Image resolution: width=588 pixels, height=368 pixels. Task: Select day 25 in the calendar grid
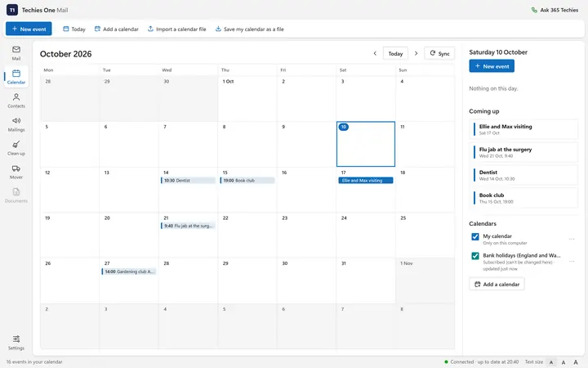tap(425, 235)
